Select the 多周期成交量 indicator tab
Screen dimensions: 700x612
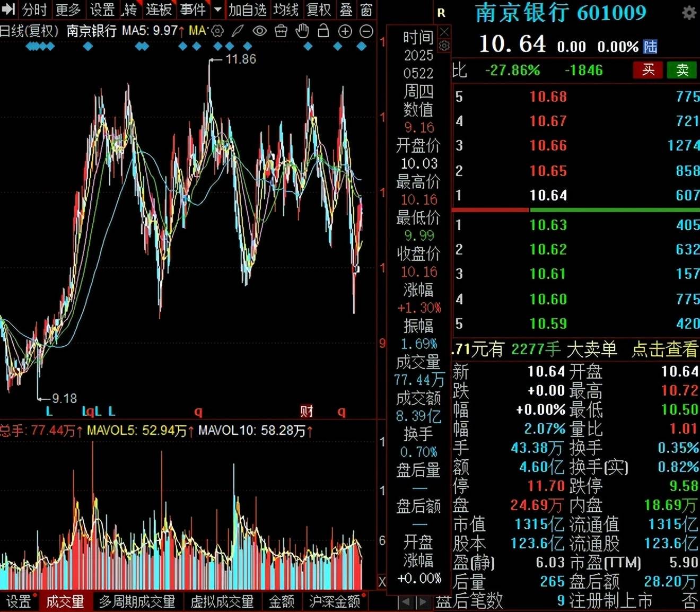tap(137, 601)
